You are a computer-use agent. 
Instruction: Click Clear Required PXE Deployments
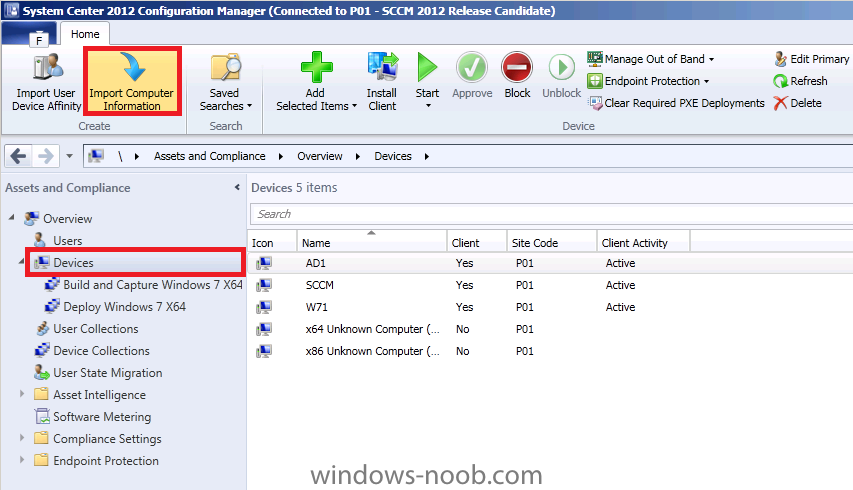676,103
